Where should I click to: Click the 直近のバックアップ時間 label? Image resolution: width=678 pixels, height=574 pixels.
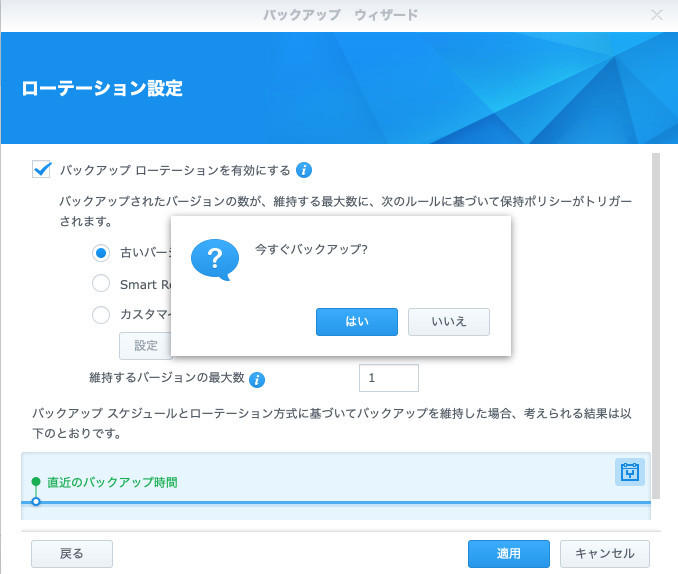112,482
